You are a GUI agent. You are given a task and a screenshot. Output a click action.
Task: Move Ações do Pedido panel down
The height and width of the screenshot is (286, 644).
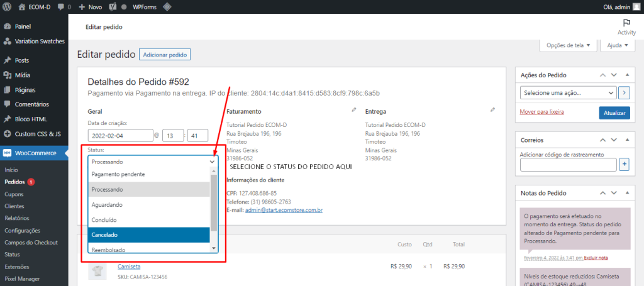click(x=614, y=75)
